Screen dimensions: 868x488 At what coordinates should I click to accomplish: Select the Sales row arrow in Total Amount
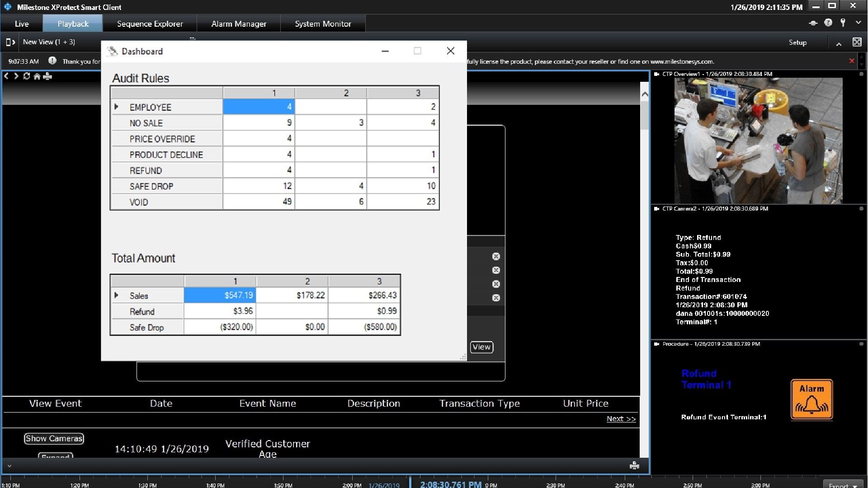pyautogui.click(x=116, y=295)
